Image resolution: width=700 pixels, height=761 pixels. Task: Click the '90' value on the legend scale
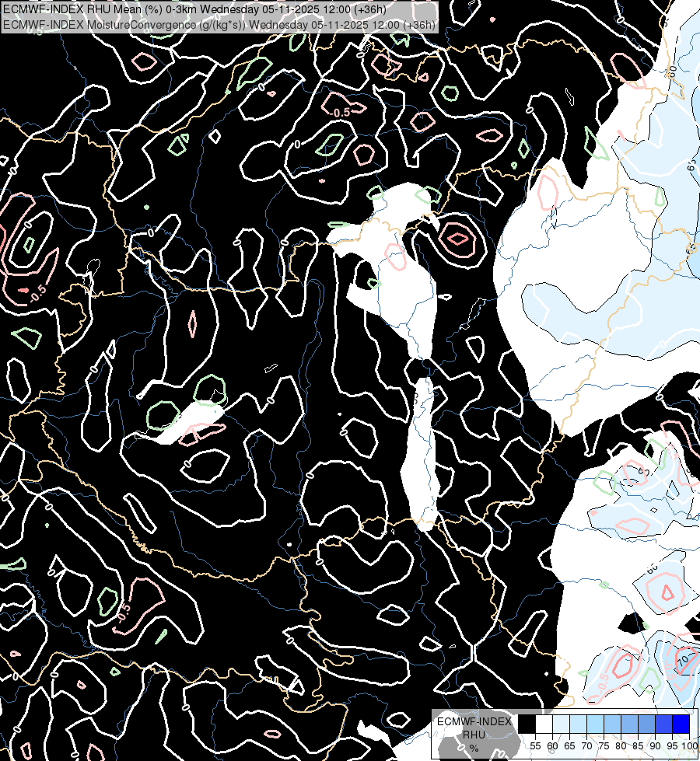[655, 746]
